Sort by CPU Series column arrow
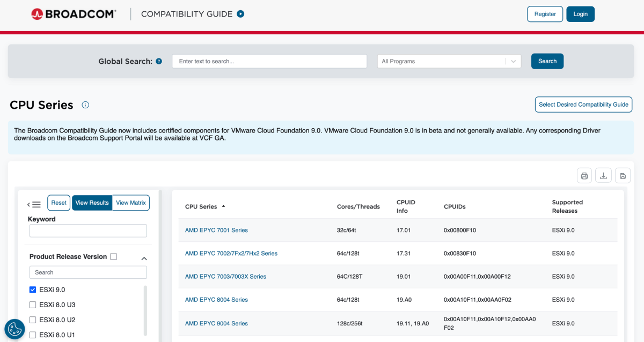The width and height of the screenshot is (644, 342). click(x=223, y=206)
